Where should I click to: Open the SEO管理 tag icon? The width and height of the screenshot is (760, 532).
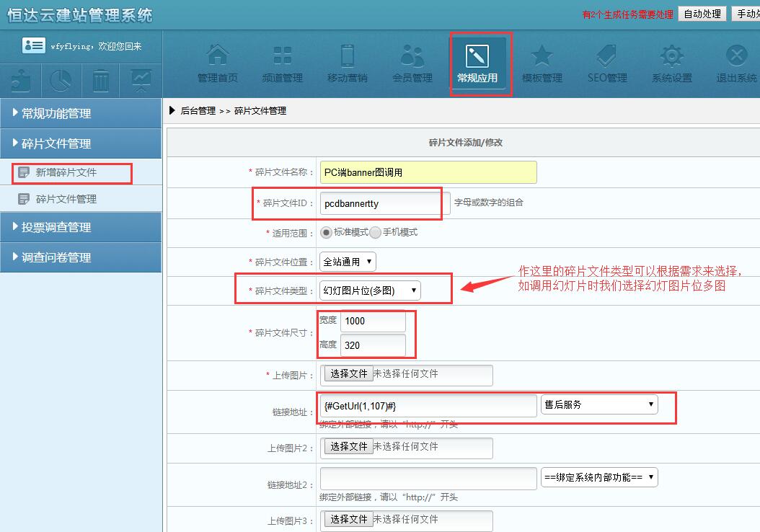coord(606,63)
